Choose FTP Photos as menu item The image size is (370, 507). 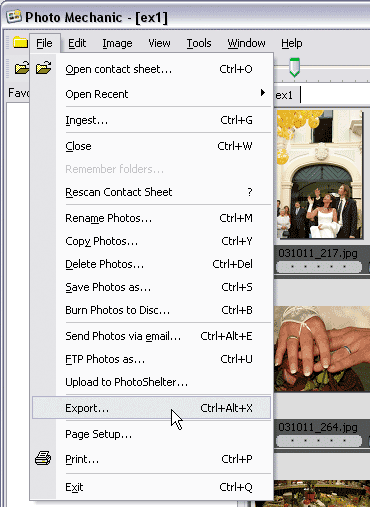tap(152, 359)
